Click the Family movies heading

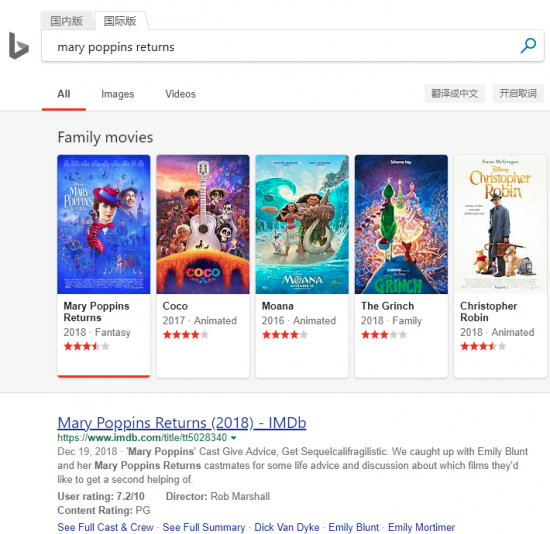tap(105, 137)
